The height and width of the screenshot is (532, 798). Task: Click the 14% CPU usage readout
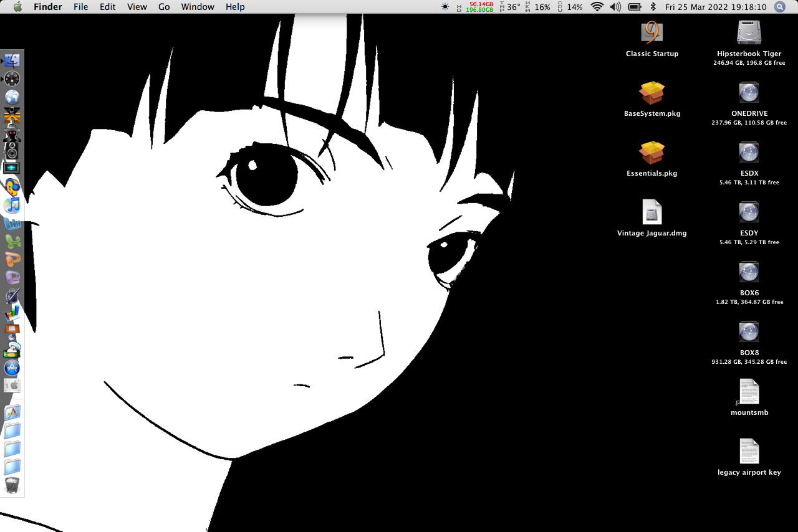point(570,7)
